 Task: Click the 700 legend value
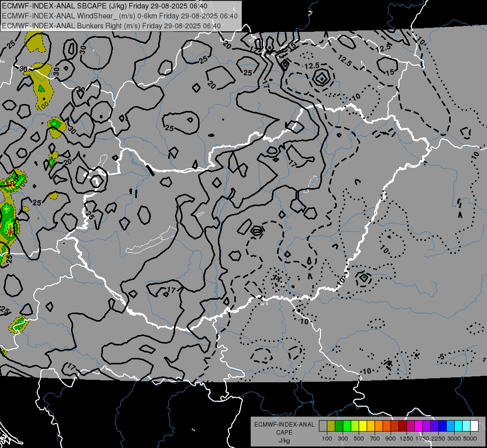(x=375, y=439)
